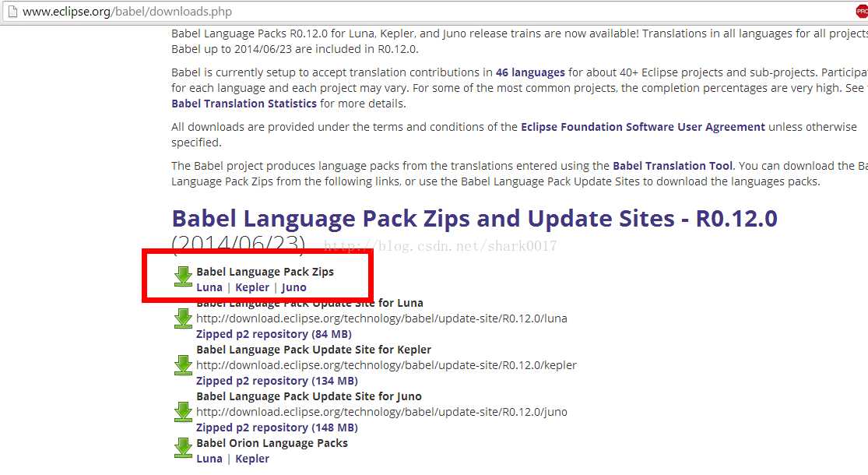Download Zipped p2 repository (134 MB)
Viewport: 868px width, 475px height.
coord(277,381)
